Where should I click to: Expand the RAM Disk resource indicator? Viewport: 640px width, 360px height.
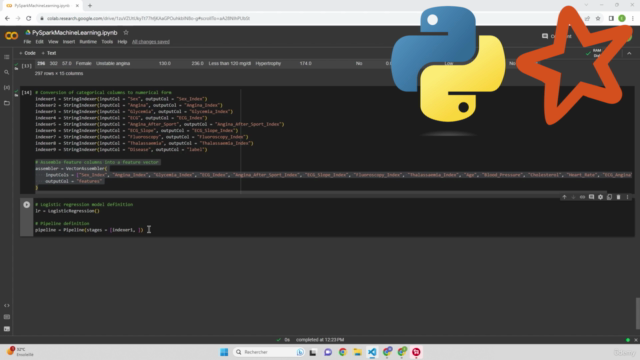(594, 53)
